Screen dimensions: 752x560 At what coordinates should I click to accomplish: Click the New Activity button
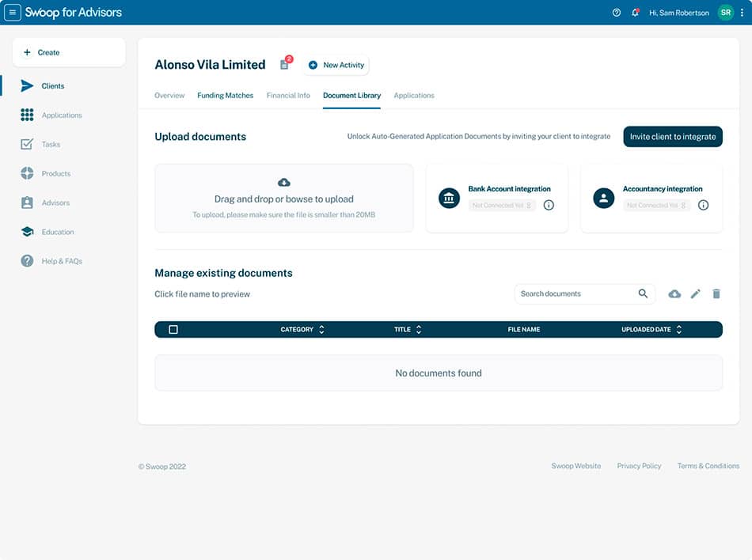point(336,65)
